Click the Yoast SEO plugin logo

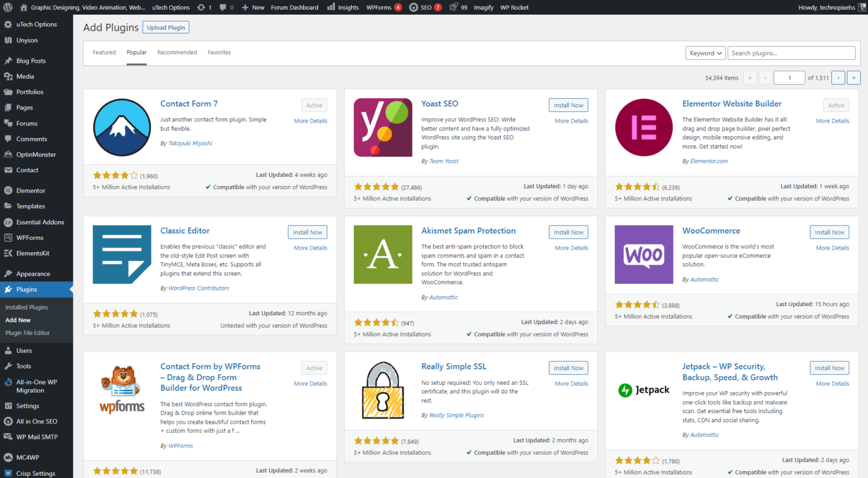pos(383,127)
